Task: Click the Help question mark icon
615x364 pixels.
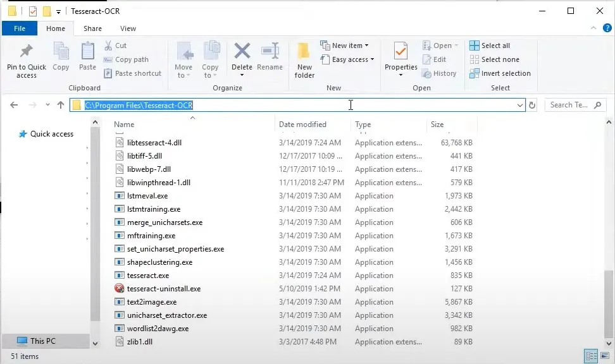Action: coord(607,28)
